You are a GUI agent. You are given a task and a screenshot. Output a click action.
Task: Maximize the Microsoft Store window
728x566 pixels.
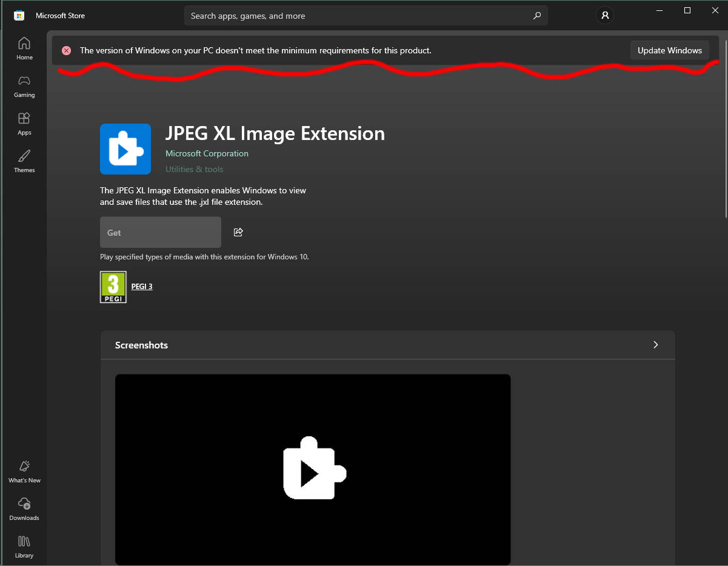pyautogui.click(x=687, y=10)
